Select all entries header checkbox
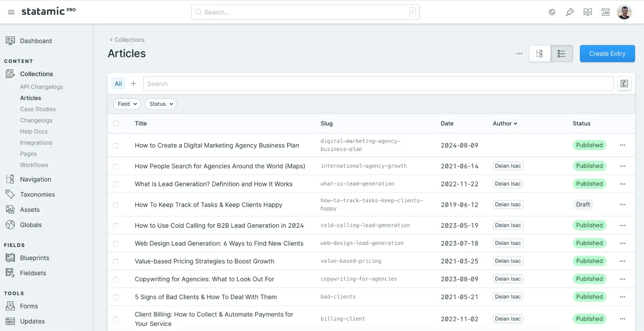644x331 pixels. (x=116, y=123)
